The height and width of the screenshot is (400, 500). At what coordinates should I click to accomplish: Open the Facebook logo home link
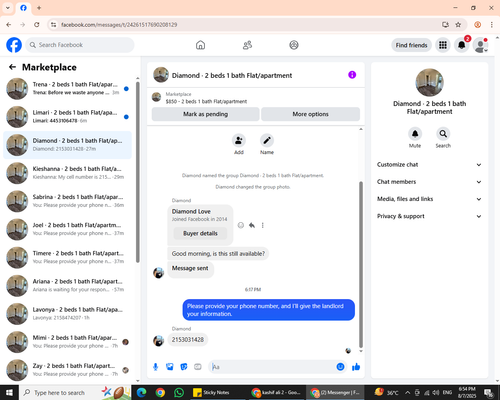click(x=14, y=45)
